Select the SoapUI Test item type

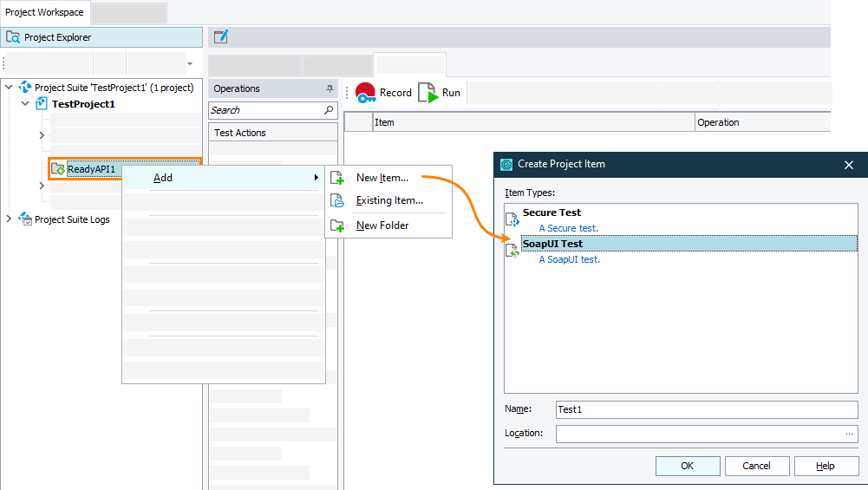(552, 244)
